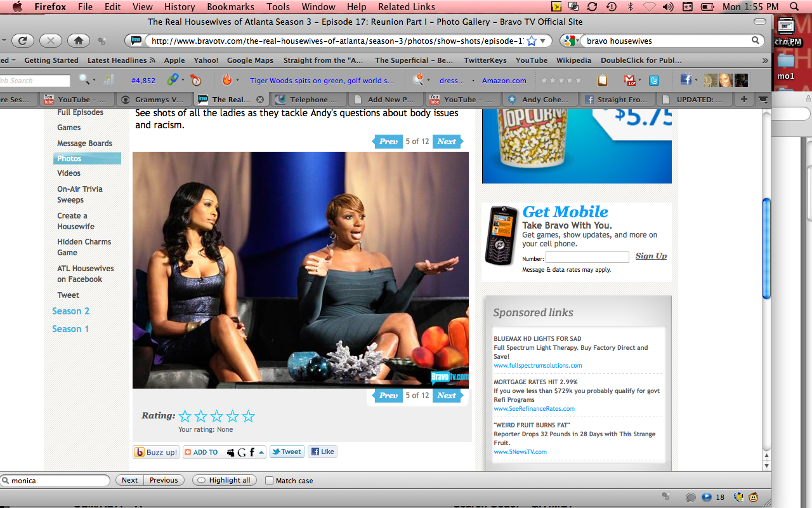
Task: Show more bookmarks via the overflow chevron
Action: pyautogui.click(x=764, y=60)
